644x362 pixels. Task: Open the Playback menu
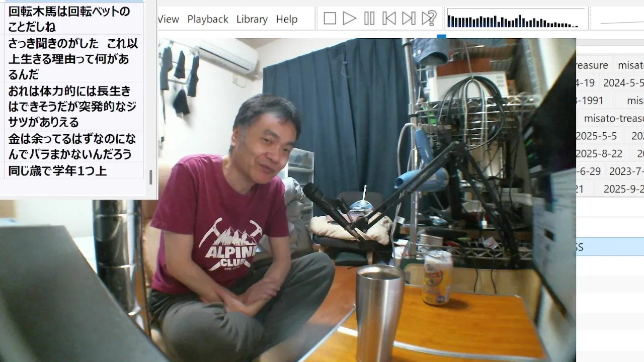208,19
